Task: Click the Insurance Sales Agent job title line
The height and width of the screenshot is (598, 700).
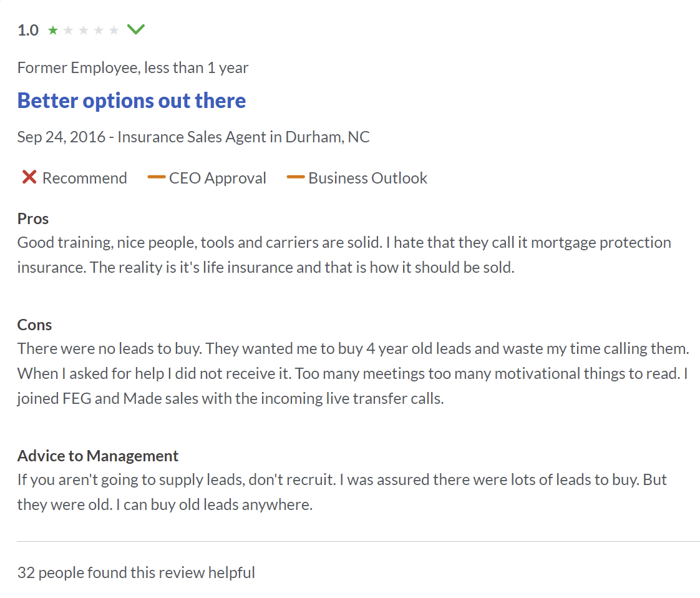Action: click(x=193, y=137)
